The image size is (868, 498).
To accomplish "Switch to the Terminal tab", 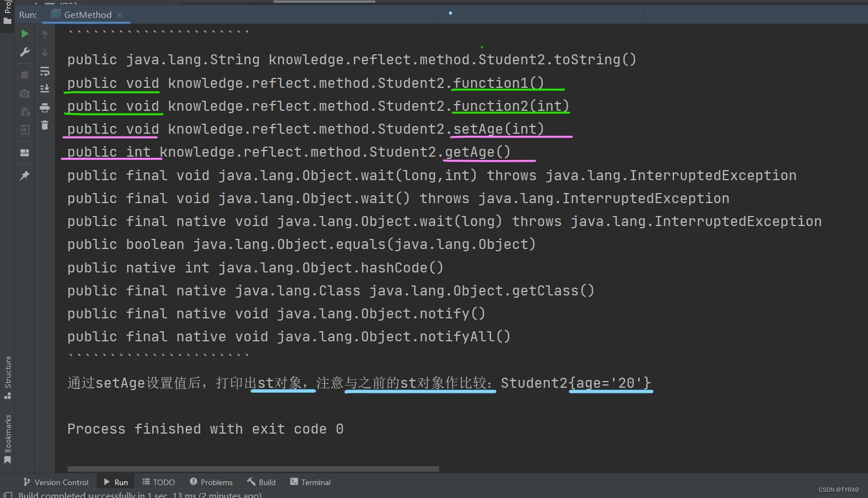I will click(x=310, y=482).
